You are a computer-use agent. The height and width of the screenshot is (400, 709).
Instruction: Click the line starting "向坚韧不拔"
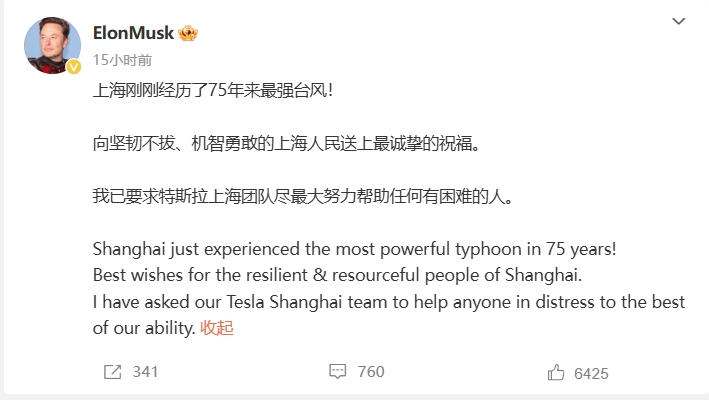coord(287,143)
